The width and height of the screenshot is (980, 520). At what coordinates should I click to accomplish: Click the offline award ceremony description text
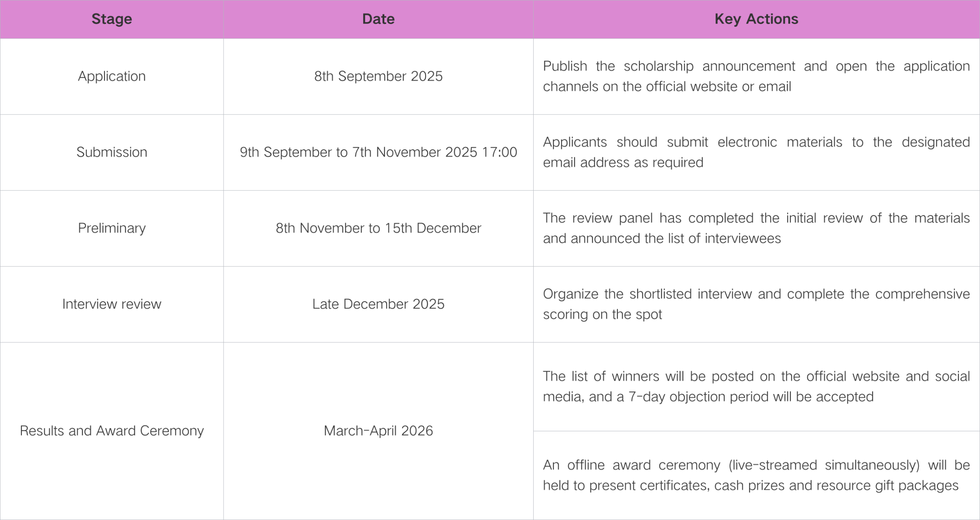pyautogui.click(x=756, y=475)
